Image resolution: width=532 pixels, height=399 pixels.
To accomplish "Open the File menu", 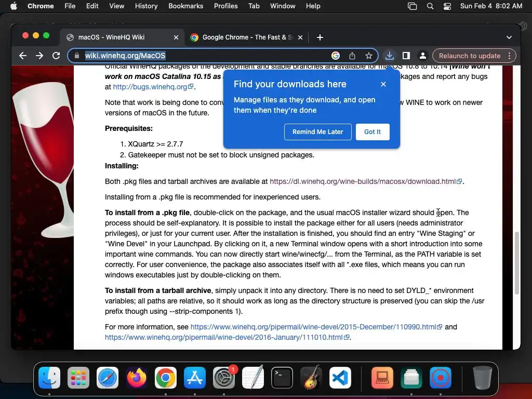I will (70, 6).
